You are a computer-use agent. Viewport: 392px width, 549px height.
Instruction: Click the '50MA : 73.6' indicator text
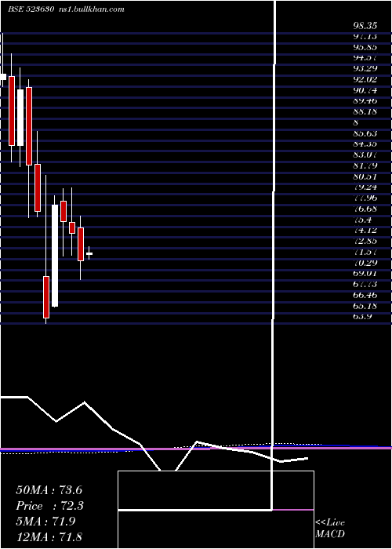click(x=49, y=490)
